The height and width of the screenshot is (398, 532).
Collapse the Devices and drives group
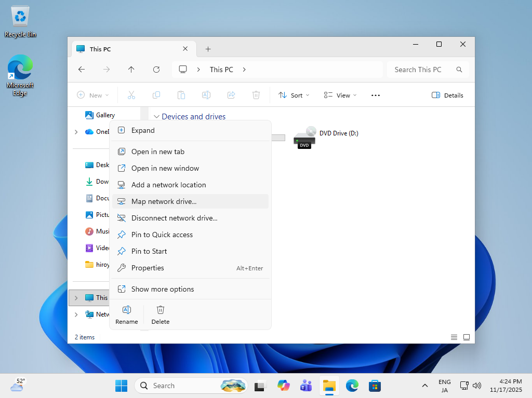click(156, 117)
